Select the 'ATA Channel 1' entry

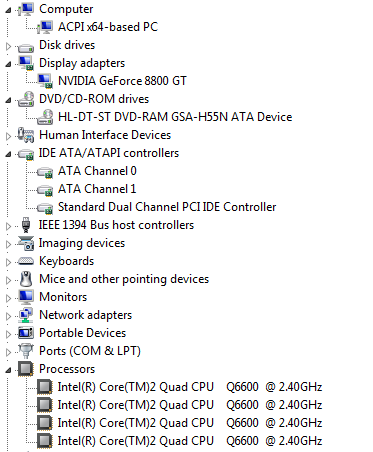[x=97, y=189]
